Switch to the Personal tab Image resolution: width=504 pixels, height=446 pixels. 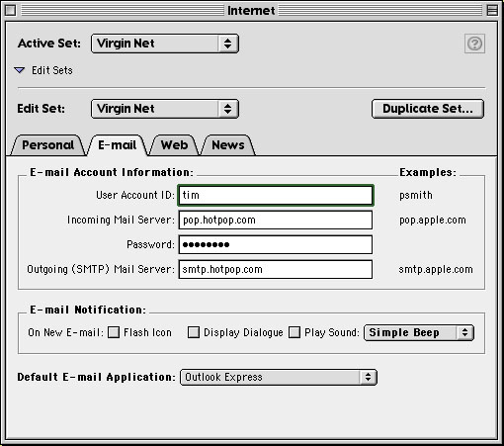tap(48, 145)
